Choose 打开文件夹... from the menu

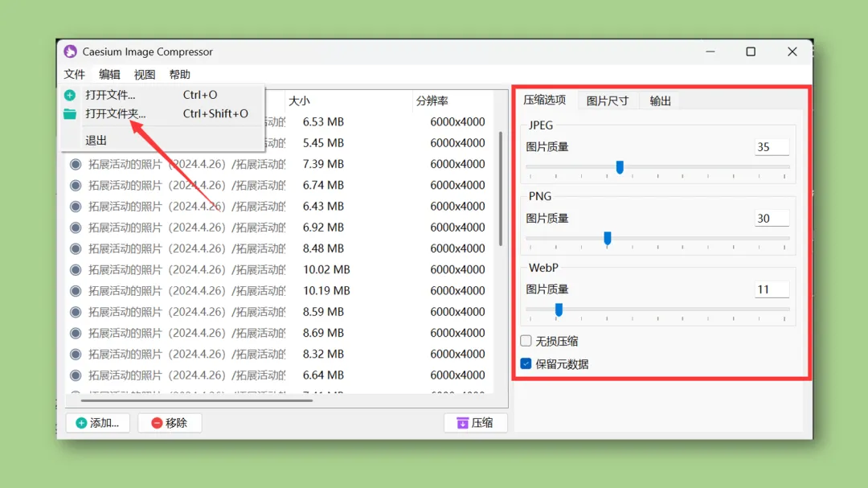pyautogui.click(x=162, y=113)
